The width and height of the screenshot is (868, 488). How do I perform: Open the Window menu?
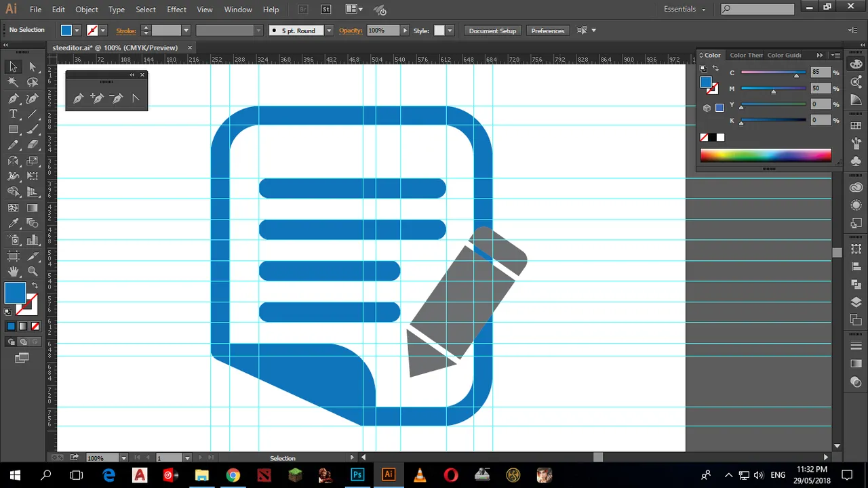pos(238,9)
